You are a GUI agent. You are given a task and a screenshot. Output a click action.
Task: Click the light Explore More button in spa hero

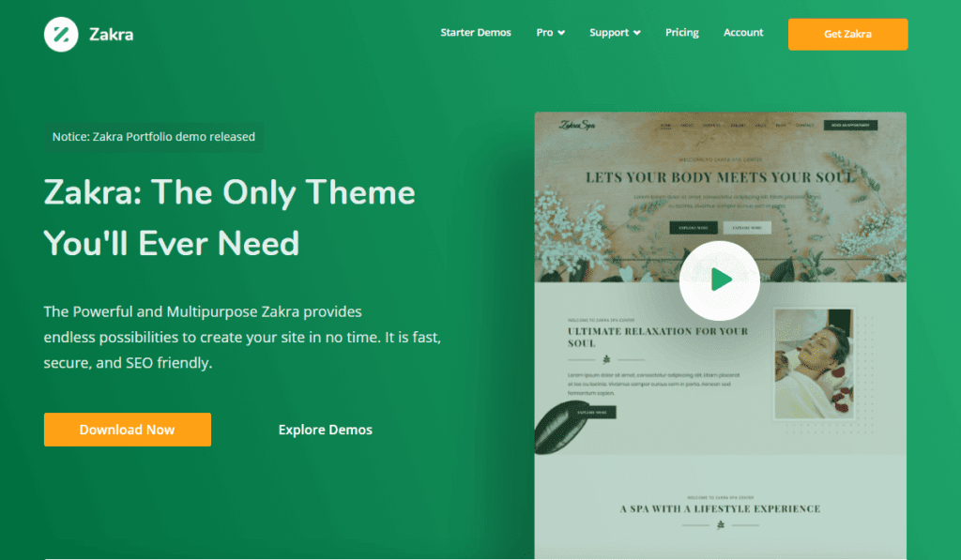(x=747, y=227)
